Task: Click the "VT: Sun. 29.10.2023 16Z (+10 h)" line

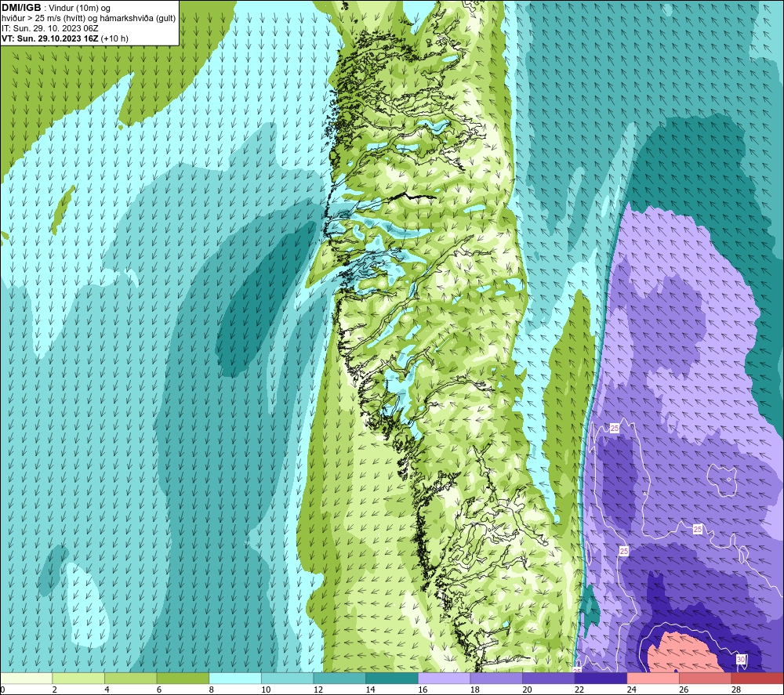Action: coord(65,38)
